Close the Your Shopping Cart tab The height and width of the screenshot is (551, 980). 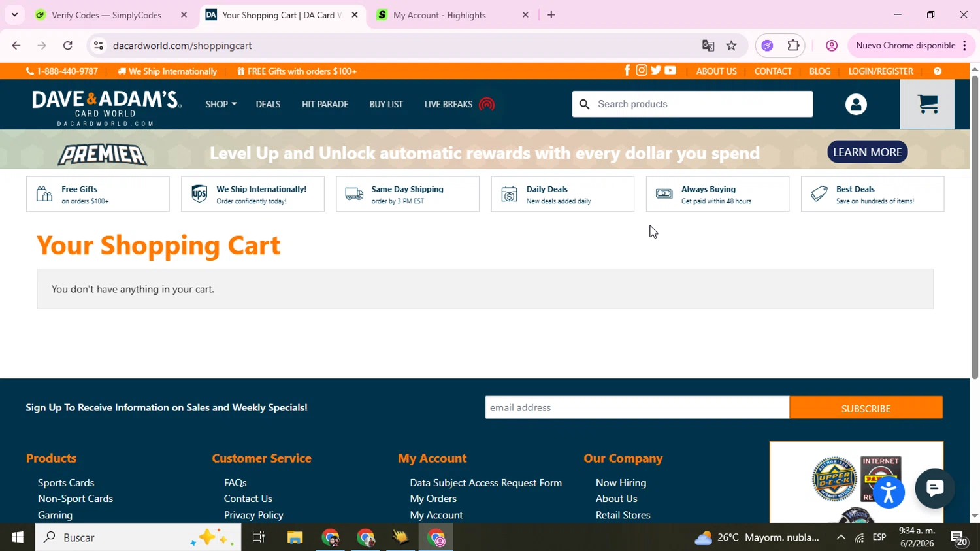pyautogui.click(x=355, y=15)
